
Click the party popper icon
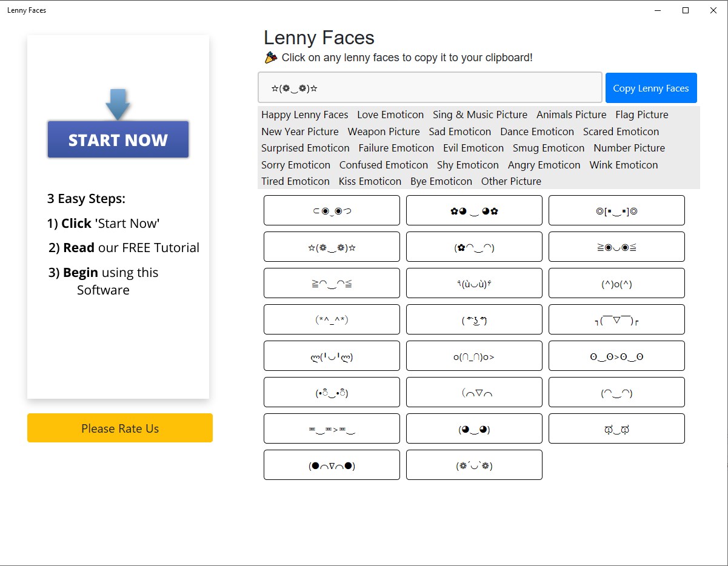point(271,58)
